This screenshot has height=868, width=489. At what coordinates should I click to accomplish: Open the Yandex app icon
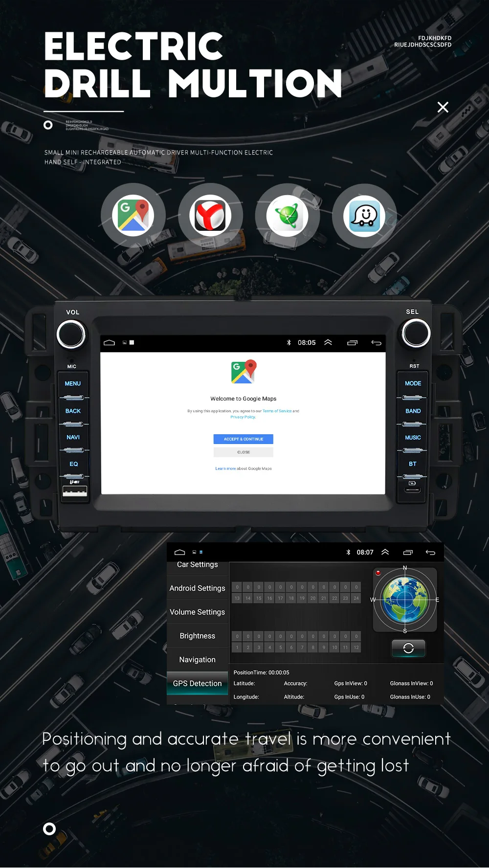click(210, 215)
